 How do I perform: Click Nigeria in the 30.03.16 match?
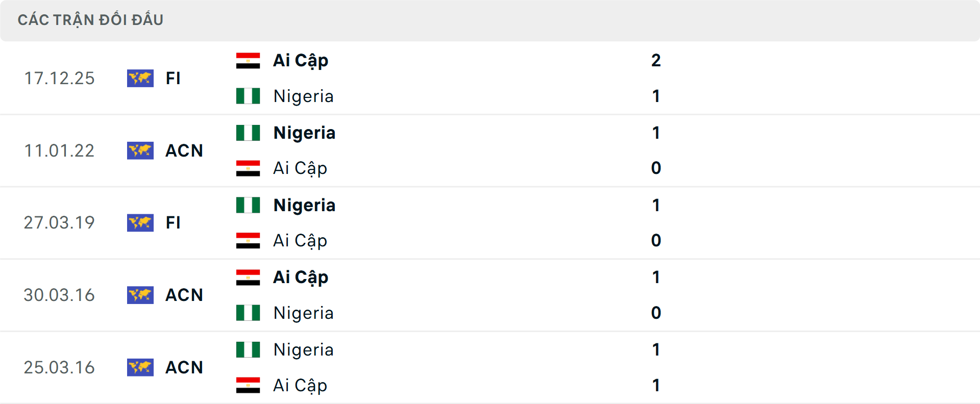pos(304,313)
